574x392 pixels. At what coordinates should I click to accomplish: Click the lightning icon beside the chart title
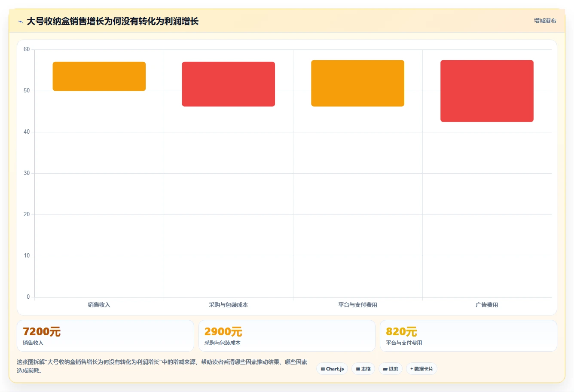[20, 21]
